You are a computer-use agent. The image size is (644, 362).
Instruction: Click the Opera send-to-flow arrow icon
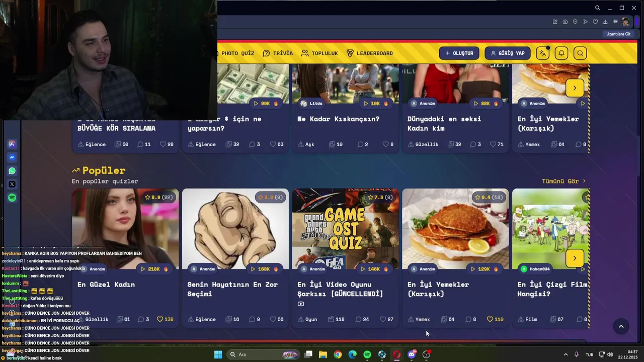(585, 22)
